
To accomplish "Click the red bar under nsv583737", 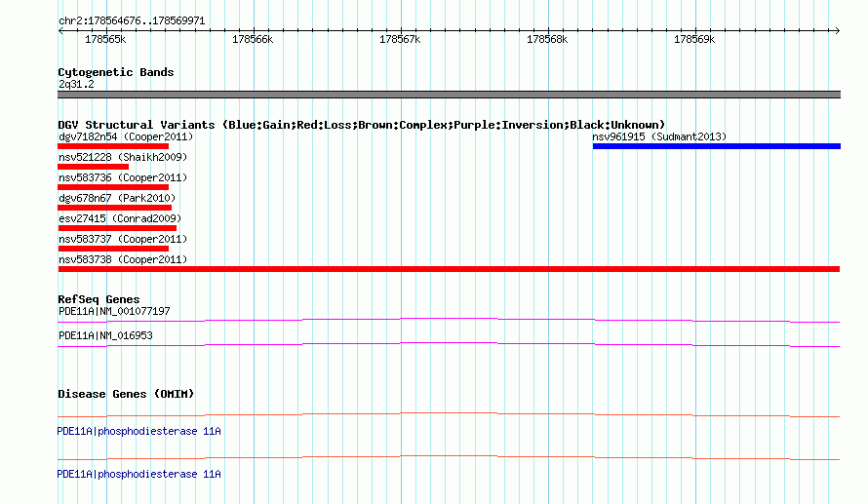I will (x=113, y=249).
